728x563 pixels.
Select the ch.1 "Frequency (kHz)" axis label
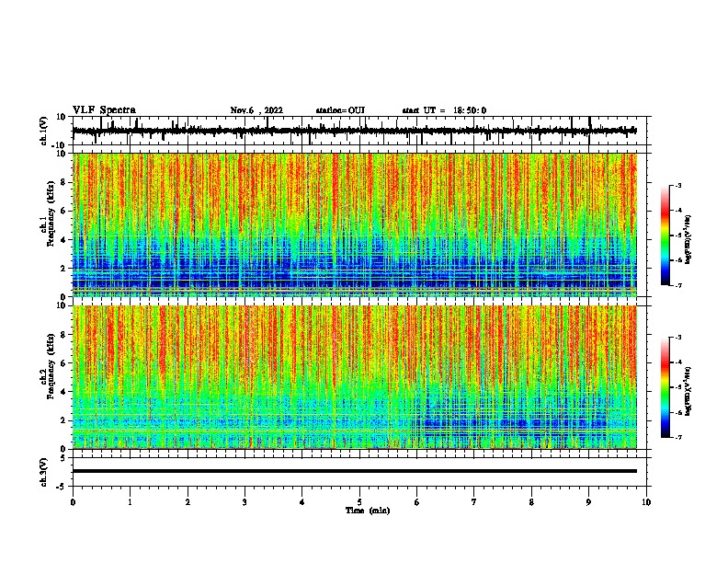[x=51, y=213]
